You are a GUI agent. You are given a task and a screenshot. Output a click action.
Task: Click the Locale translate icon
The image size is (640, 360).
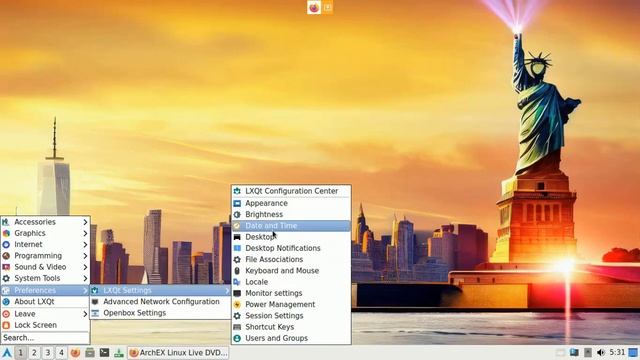[237, 282]
